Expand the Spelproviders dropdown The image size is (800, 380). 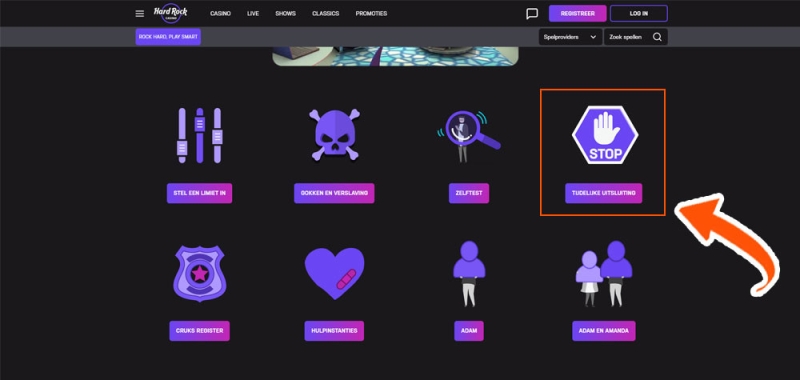pyautogui.click(x=570, y=37)
